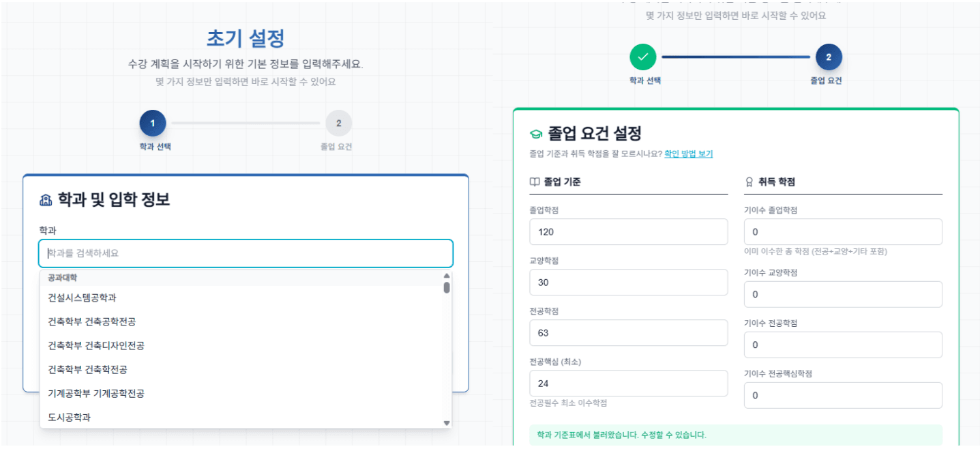This screenshot has width=980, height=449.
Task: Click the 졸업학점 input field showing 120
Action: pos(628,232)
